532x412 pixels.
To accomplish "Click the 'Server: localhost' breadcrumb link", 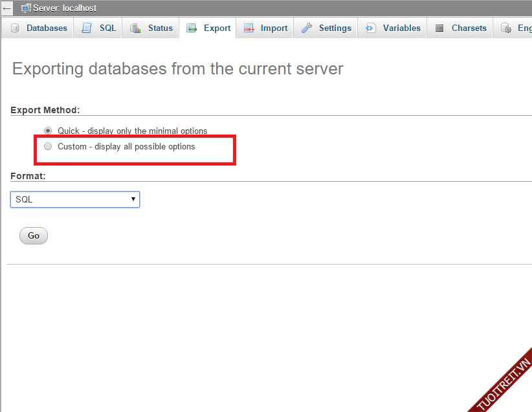I will (64, 8).
